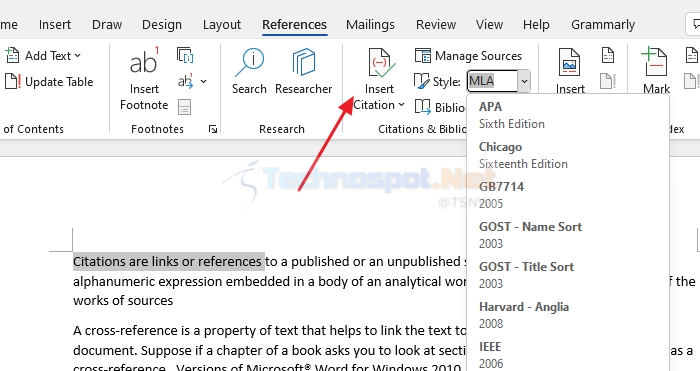Open Manage Sources
This screenshot has height=371, width=700.
[x=468, y=56]
